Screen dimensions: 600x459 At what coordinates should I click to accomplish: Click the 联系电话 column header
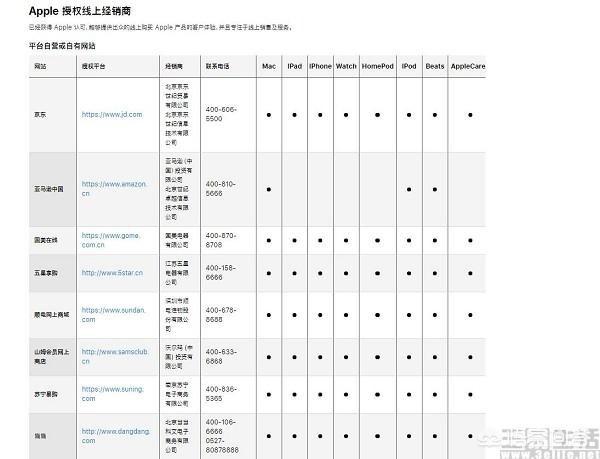217,66
